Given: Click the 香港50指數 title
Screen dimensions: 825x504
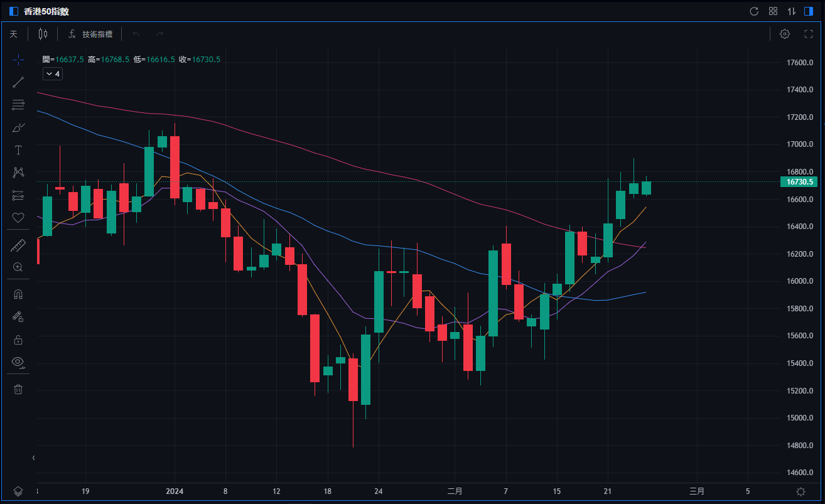Looking at the screenshot, I should [x=46, y=11].
